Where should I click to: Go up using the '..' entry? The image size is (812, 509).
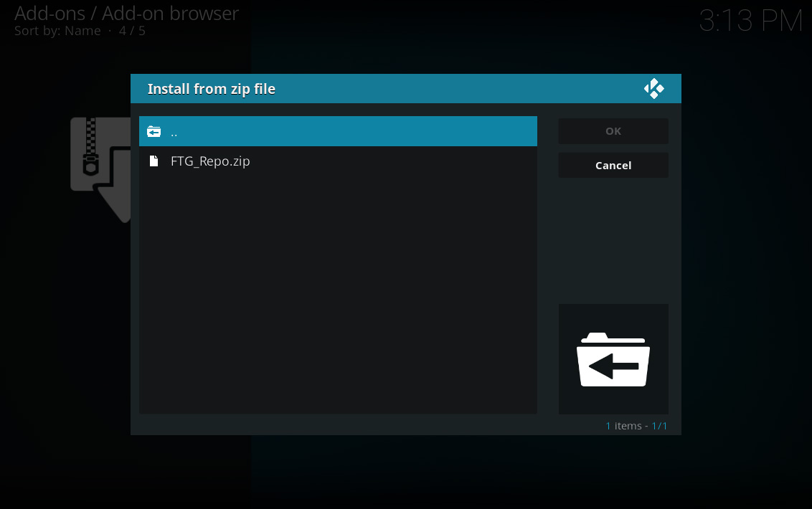[x=338, y=131]
